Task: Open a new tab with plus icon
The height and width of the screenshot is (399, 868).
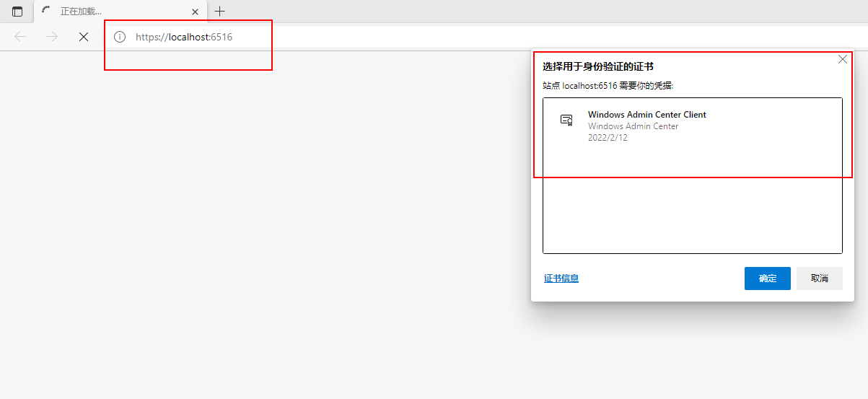Action: pyautogui.click(x=219, y=11)
